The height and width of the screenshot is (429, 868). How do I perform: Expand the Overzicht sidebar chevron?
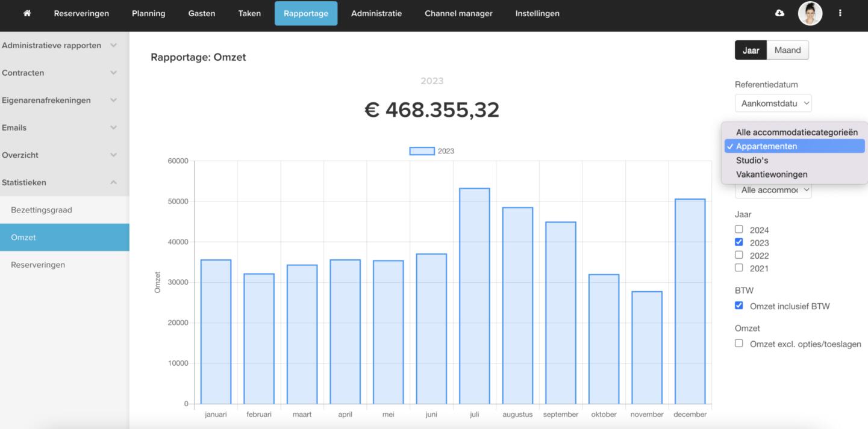[x=113, y=155]
